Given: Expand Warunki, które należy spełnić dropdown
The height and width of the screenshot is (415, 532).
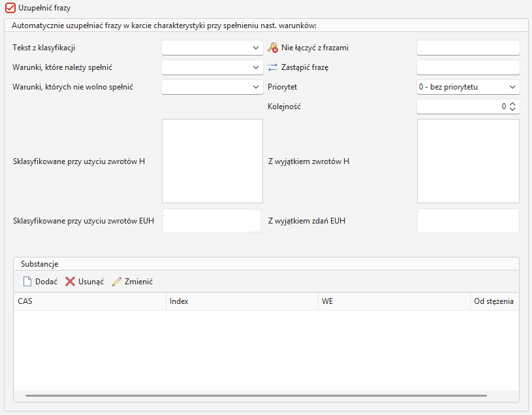Looking at the screenshot, I should click(212, 67).
